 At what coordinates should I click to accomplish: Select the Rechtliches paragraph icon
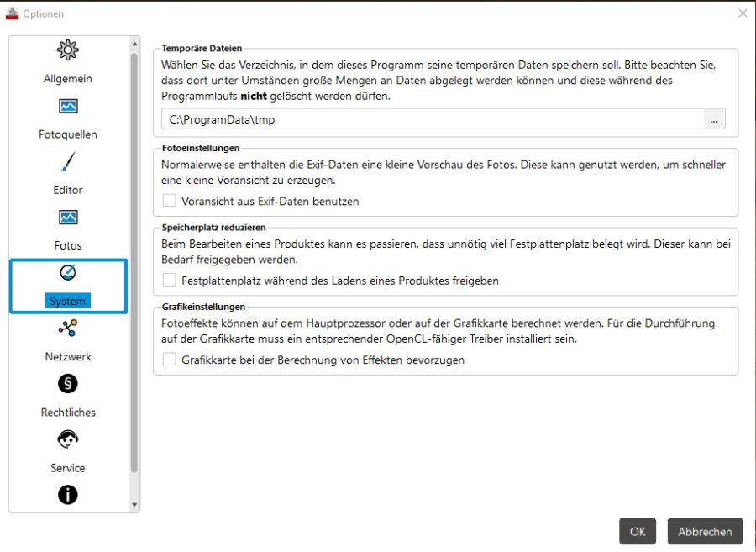click(68, 384)
